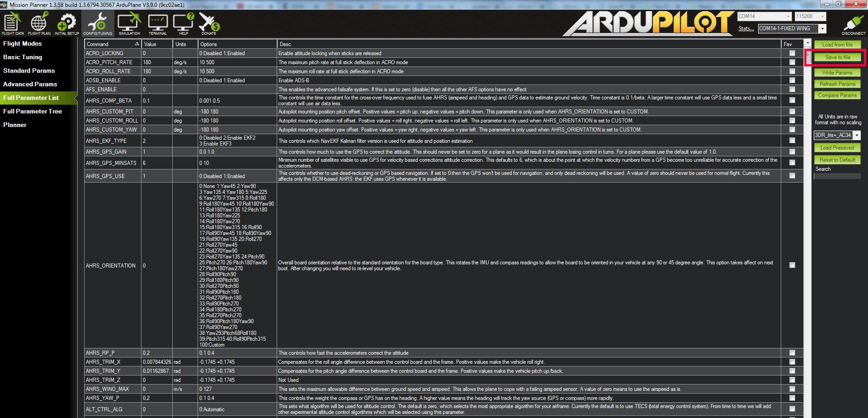Open the Simulation screen icon
Screen dimensions: 868x418
129,23
